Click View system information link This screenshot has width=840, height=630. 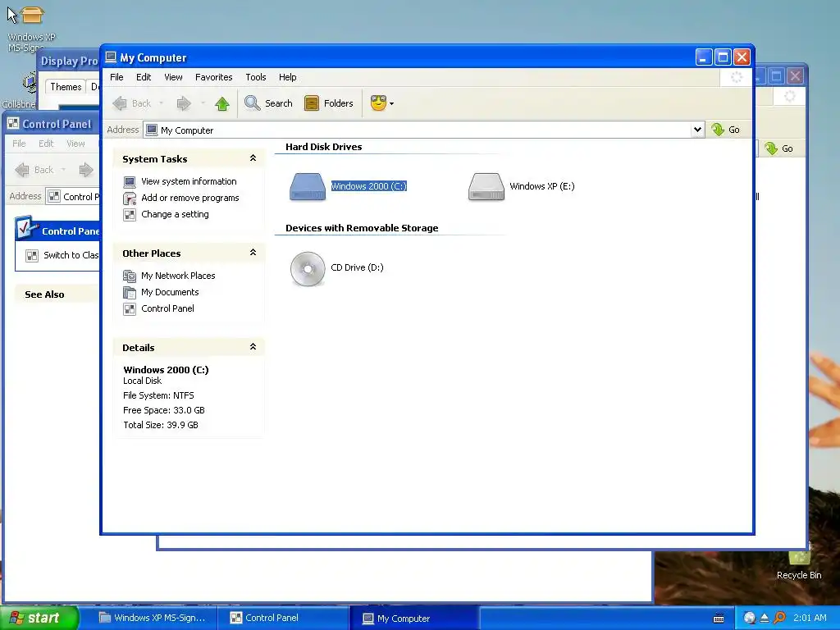point(189,181)
